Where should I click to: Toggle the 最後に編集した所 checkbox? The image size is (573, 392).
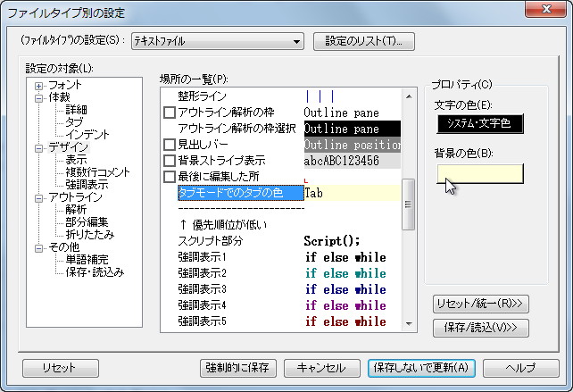tap(170, 177)
